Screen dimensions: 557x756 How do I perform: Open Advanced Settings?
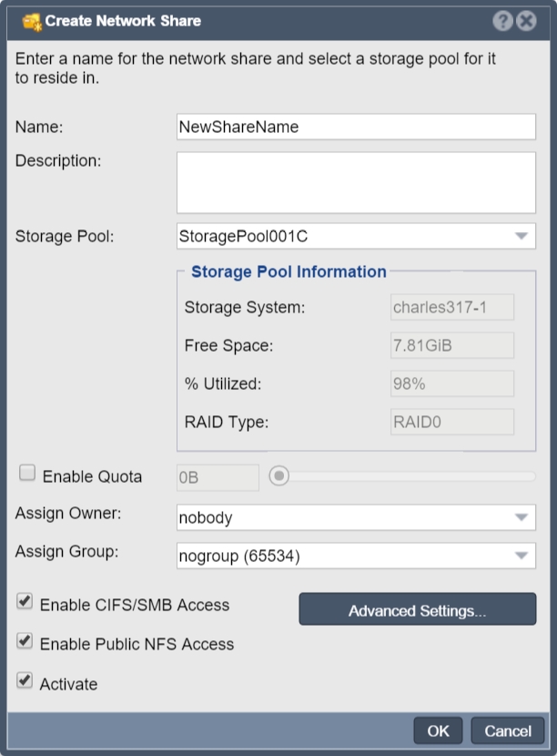(x=417, y=609)
